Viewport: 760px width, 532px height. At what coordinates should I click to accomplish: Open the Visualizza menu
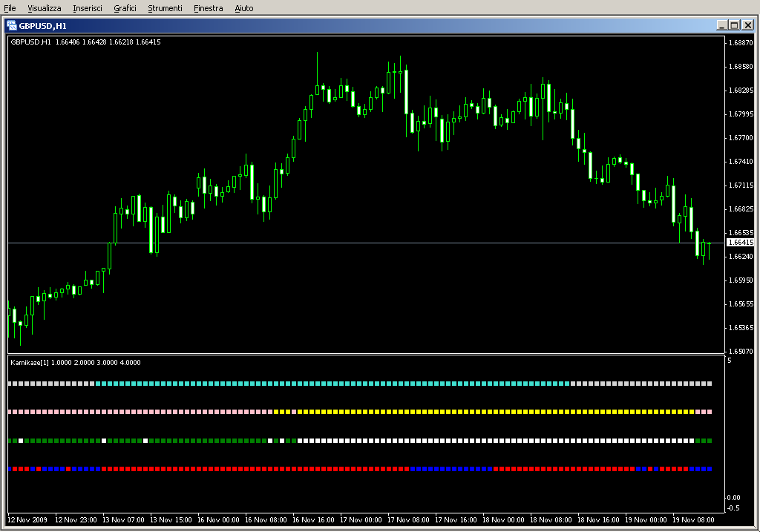tap(44, 8)
